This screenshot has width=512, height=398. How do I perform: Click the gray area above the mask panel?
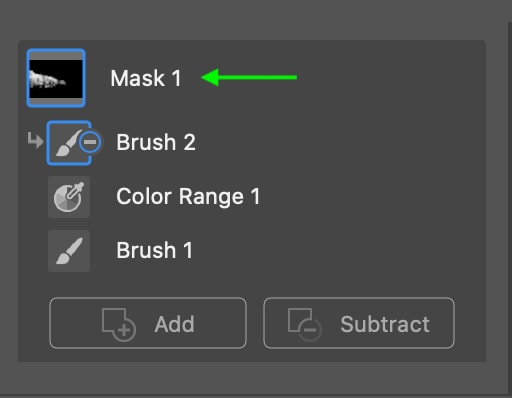253,19
